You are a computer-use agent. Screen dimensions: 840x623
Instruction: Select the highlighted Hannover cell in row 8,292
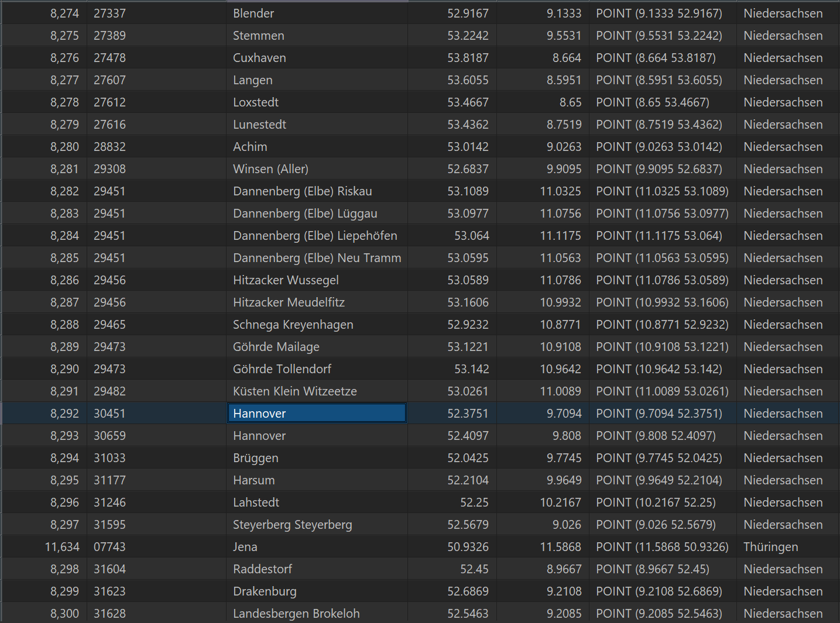coord(316,414)
